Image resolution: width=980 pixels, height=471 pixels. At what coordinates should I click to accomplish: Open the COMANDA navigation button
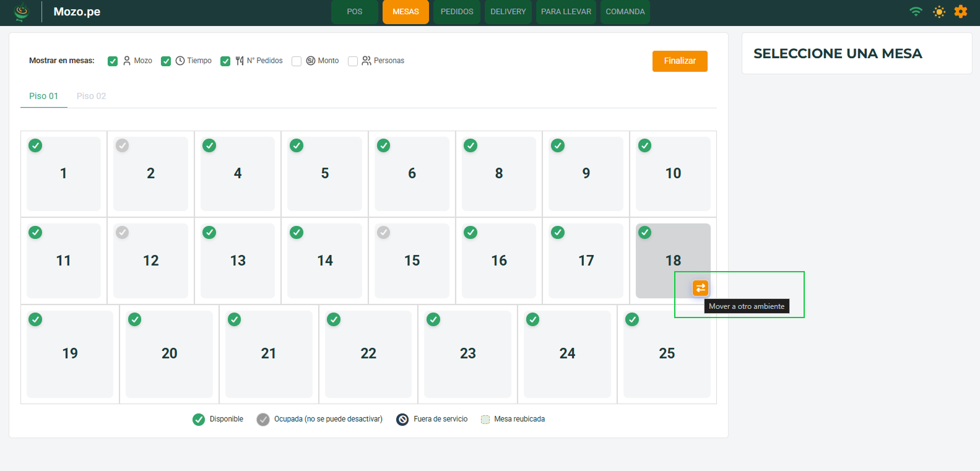pyautogui.click(x=625, y=12)
